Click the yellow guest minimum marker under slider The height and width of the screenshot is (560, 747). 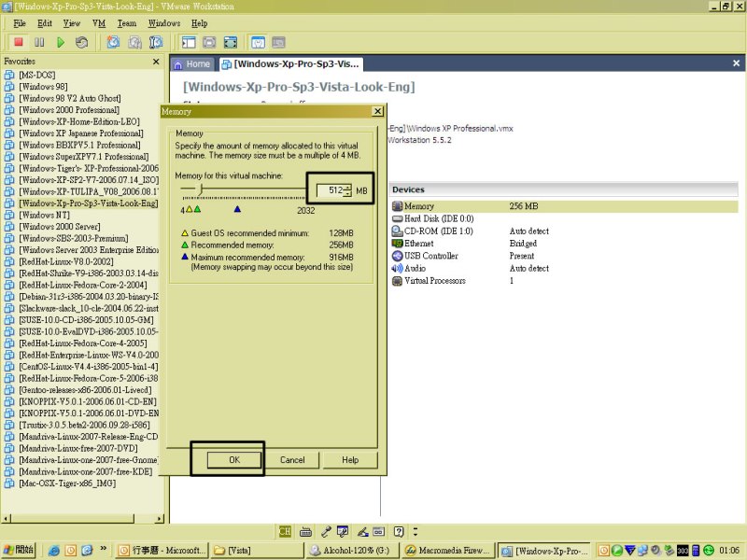coord(190,209)
